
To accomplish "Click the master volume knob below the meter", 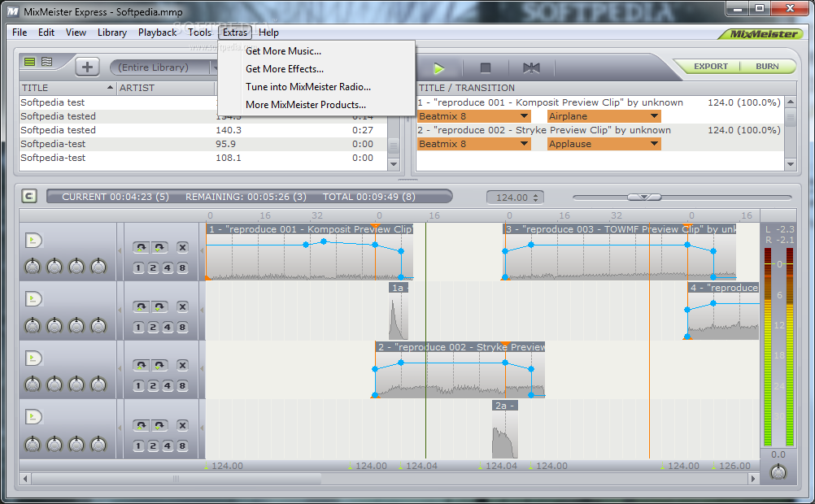I will pyautogui.click(x=778, y=472).
